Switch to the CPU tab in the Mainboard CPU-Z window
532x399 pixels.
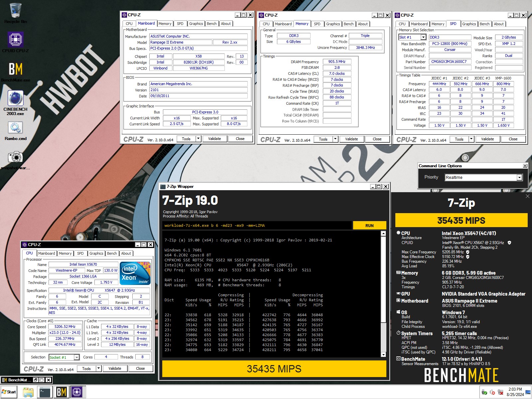pyautogui.click(x=129, y=24)
